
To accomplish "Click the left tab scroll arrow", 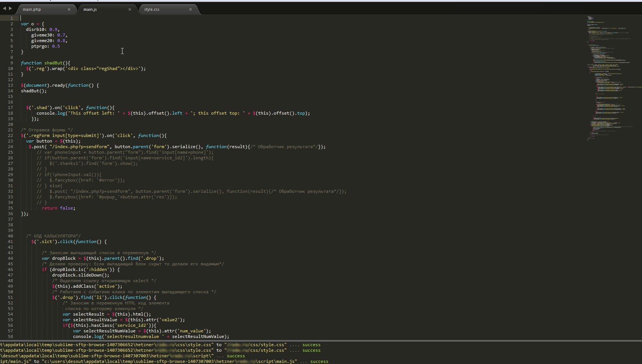I will pos(4,8).
